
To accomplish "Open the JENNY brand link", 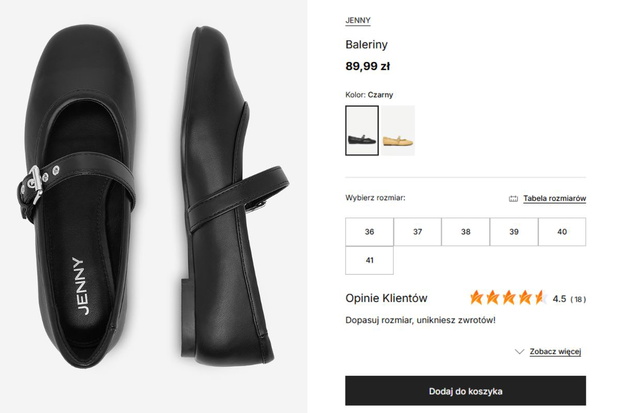I will point(358,21).
